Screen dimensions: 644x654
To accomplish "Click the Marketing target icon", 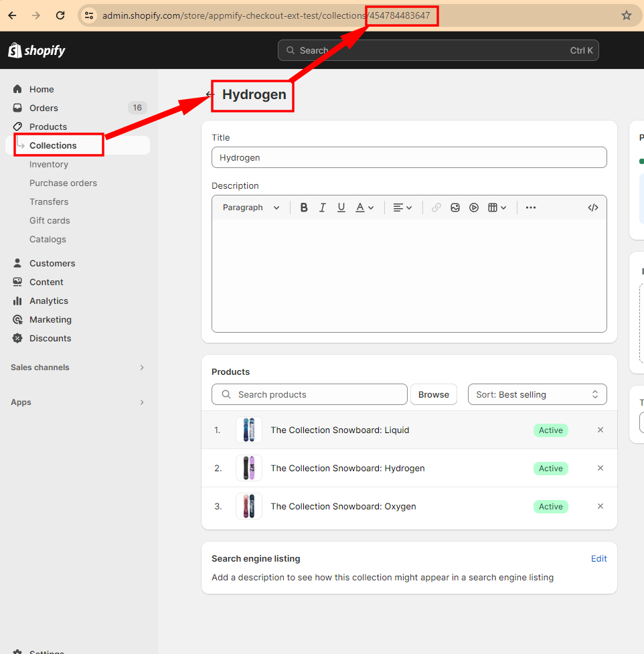I will (17, 319).
